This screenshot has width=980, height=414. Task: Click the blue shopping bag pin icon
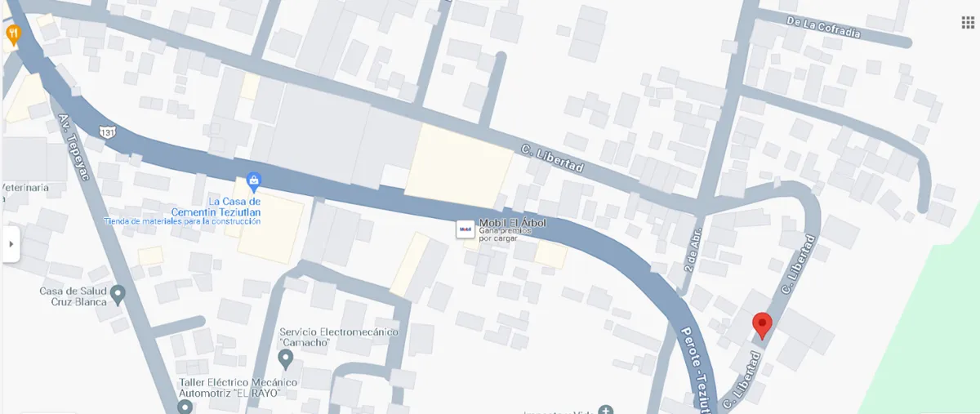253,183
